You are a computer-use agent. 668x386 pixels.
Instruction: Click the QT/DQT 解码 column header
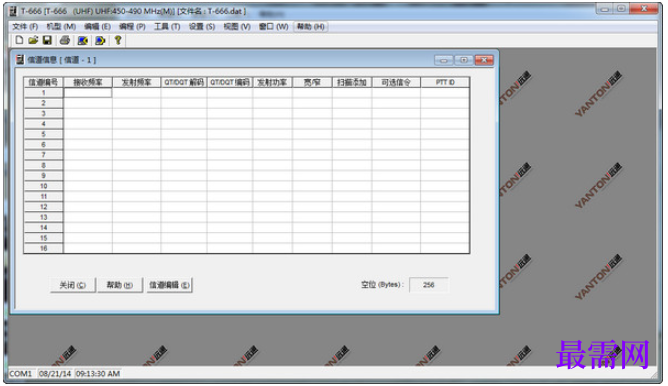pos(184,82)
